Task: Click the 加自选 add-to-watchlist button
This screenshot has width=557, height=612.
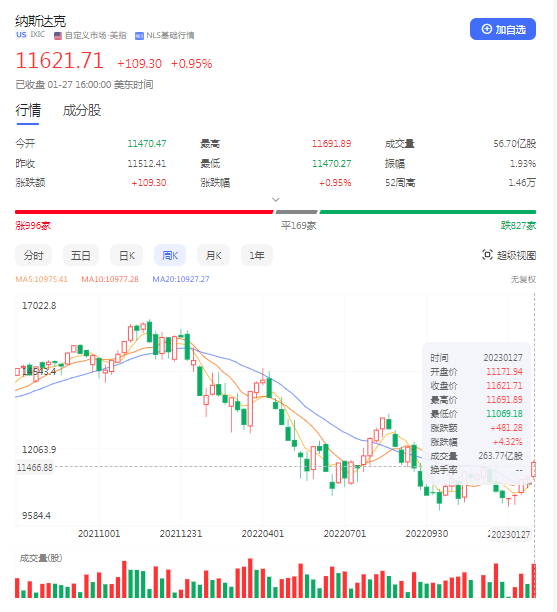Action: [502, 29]
